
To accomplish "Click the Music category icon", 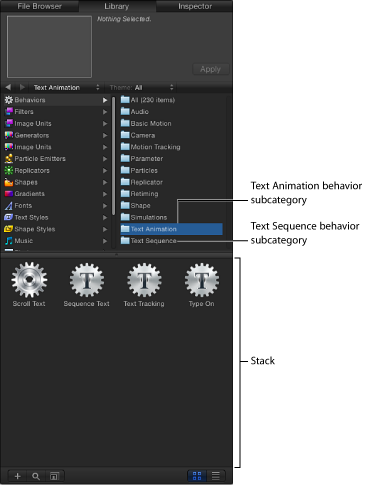I will tap(9, 241).
